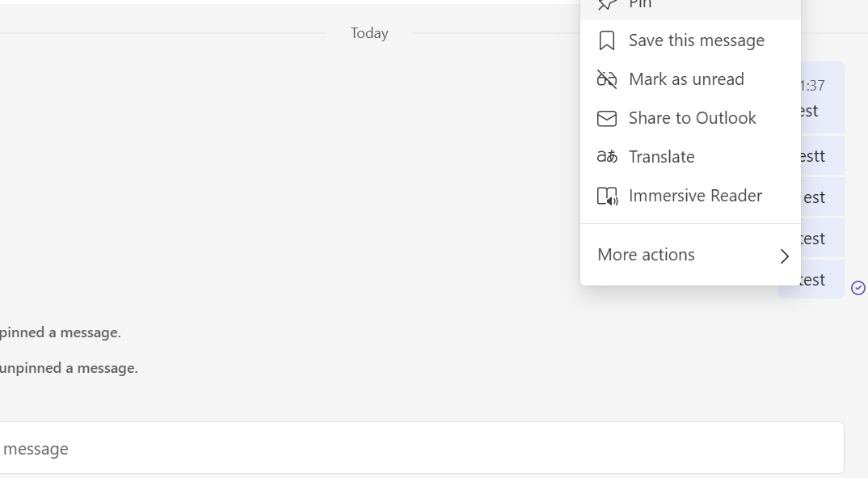Image resolution: width=868 pixels, height=478 pixels.
Task: Click the Pin menu entry
Action: (641, 5)
